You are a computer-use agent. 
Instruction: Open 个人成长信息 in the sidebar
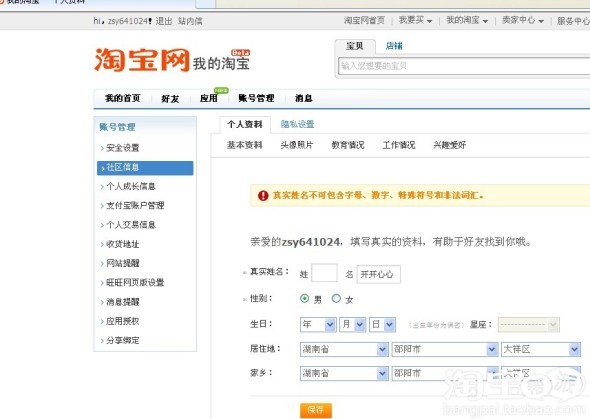point(131,187)
